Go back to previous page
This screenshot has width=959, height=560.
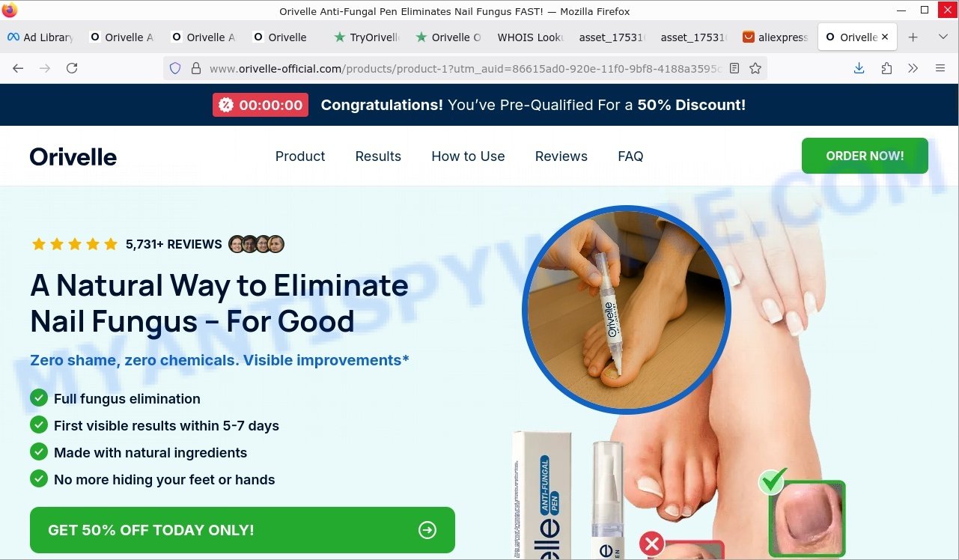coord(18,68)
